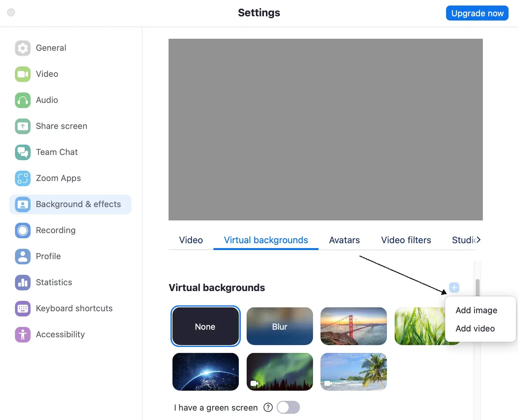Select the None background option

click(206, 326)
